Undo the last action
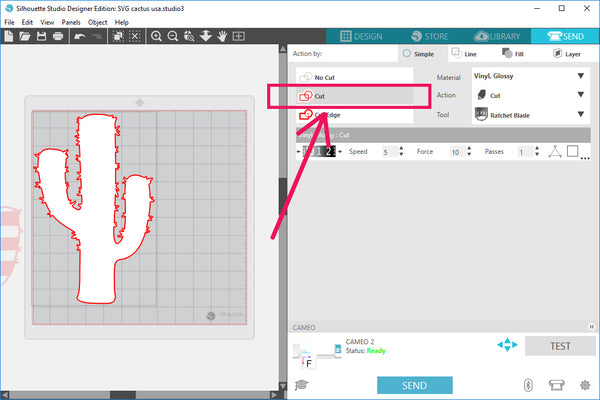 click(80, 36)
